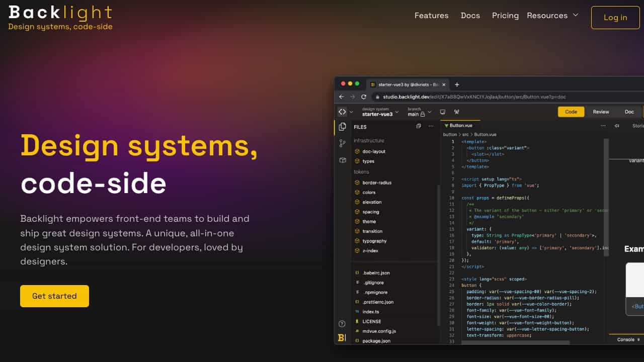Switch to the Review tab

[x=601, y=112]
